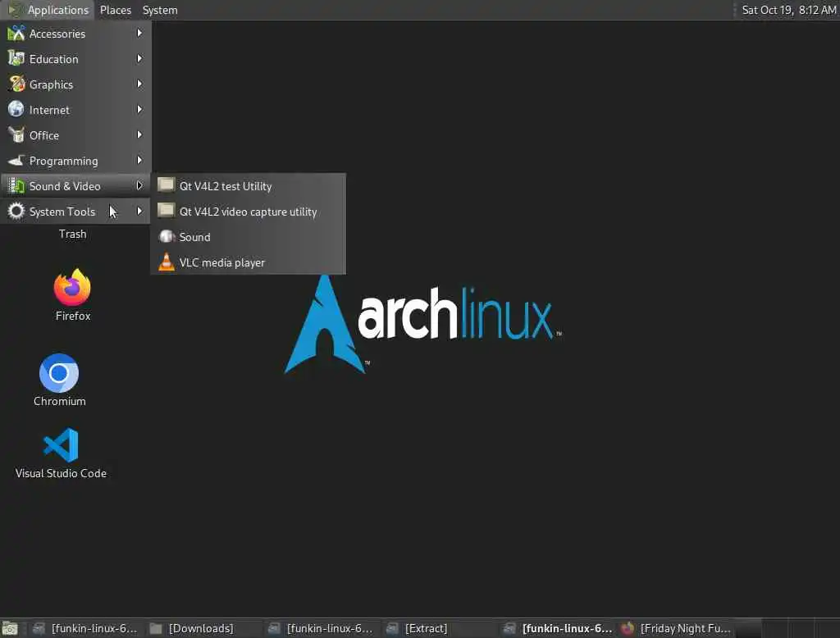Click the arrow beside Sound & Video

coord(139,186)
